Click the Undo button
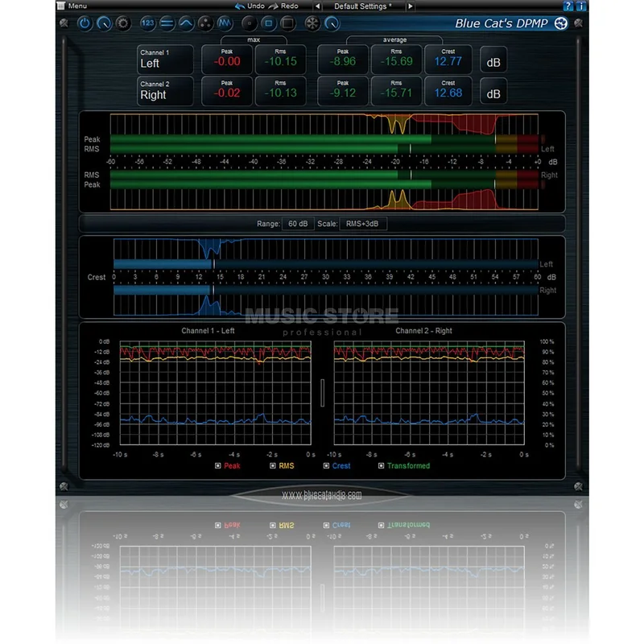 (250, 6)
